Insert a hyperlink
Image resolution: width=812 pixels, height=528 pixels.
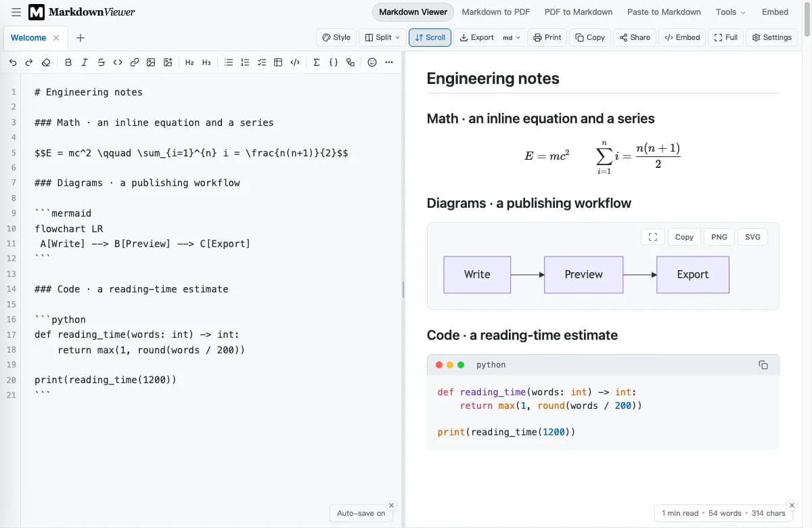click(134, 62)
